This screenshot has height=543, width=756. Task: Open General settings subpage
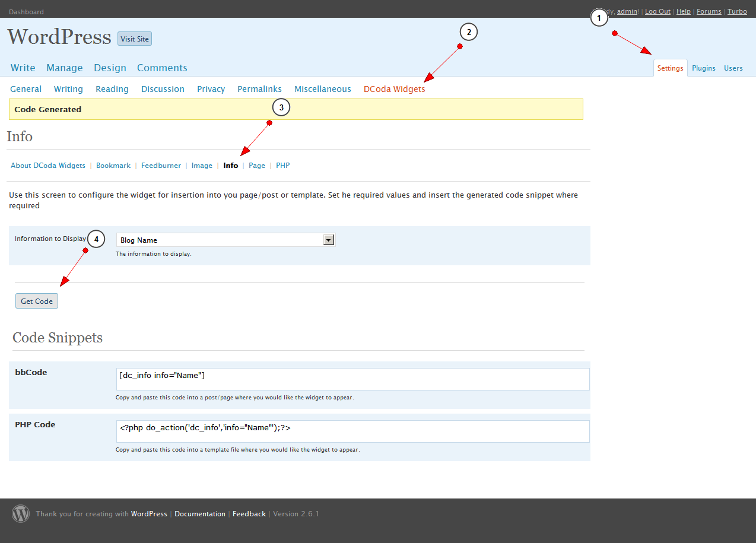pos(26,89)
